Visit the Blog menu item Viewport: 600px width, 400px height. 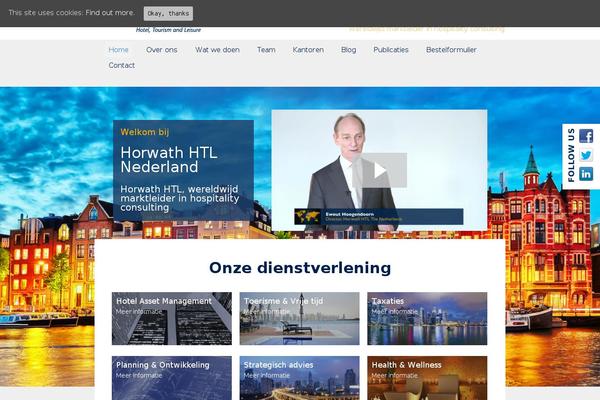tap(349, 50)
